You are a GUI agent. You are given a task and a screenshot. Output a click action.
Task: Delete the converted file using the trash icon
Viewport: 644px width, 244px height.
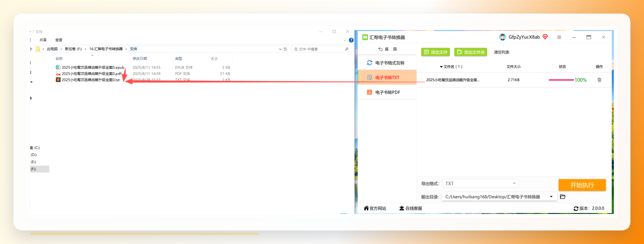tap(599, 80)
